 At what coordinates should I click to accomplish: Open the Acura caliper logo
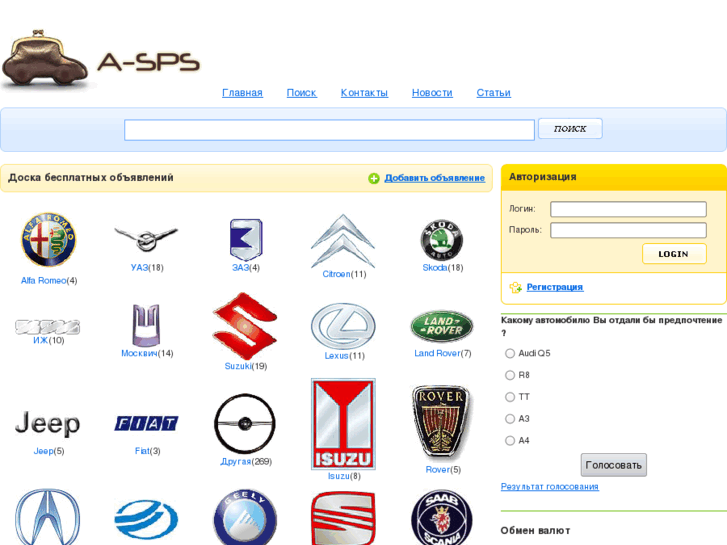pyautogui.click(x=47, y=517)
